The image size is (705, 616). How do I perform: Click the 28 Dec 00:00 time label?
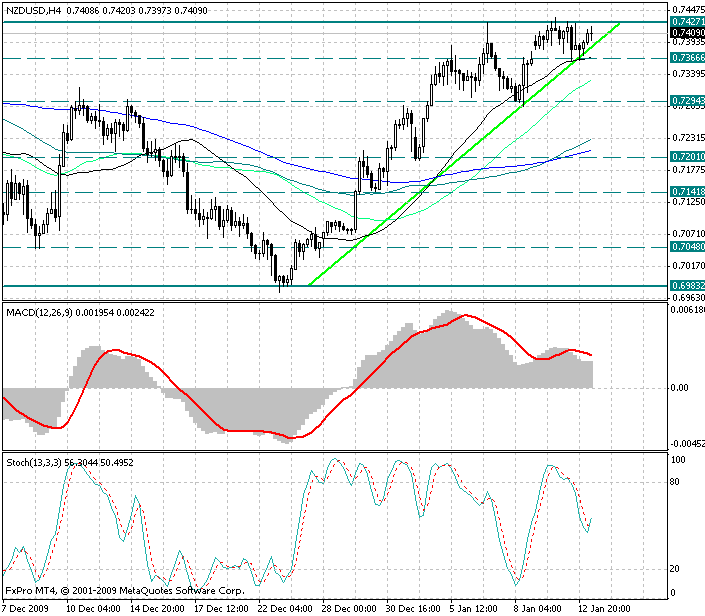349,609
